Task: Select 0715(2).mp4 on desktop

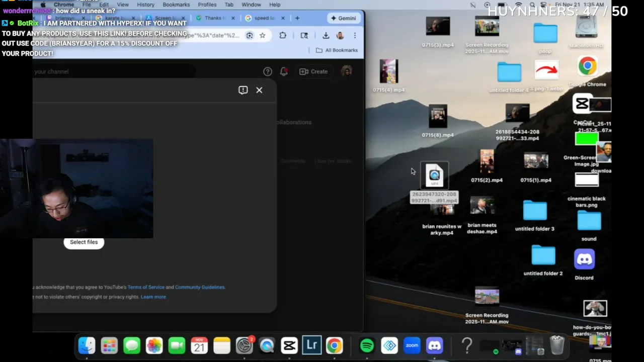Action: click(x=487, y=166)
